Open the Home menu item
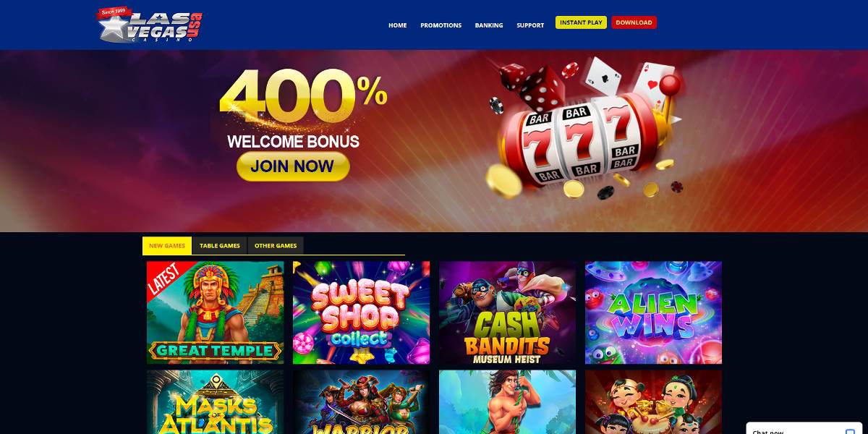Image resolution: width=868 pixels, height=434 pixels. coord(397,25)
